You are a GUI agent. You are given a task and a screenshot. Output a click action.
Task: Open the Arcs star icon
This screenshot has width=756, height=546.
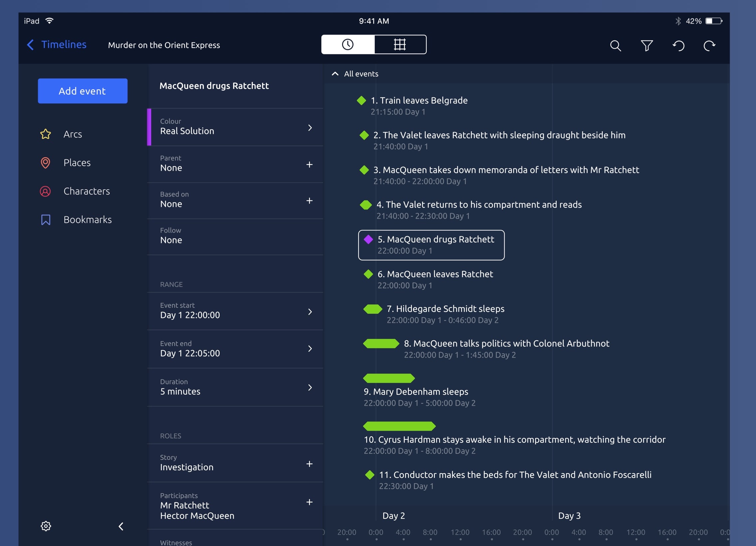click(x=46, y=134)
